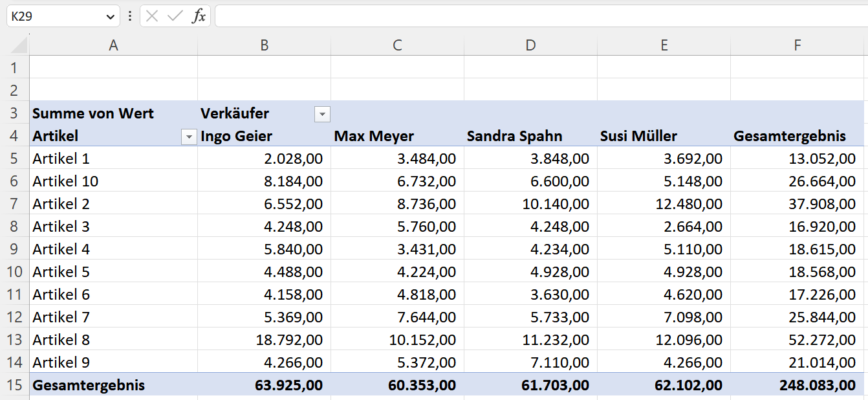Select column A header

coord(114,45)
